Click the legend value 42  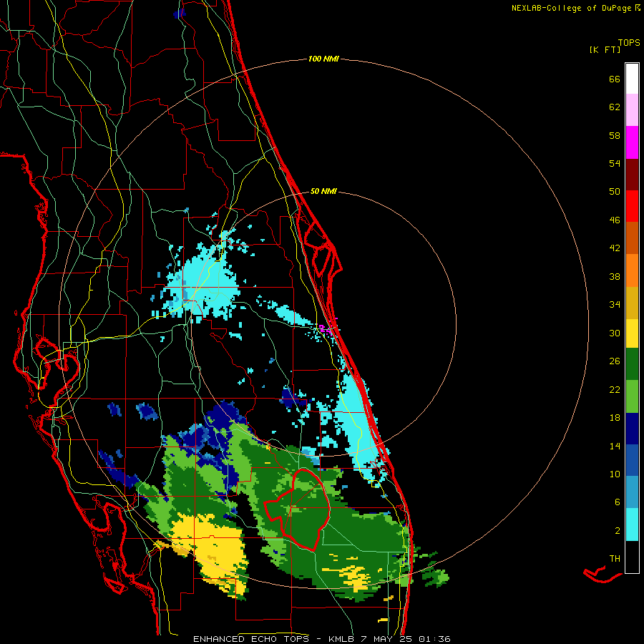(x=615, y=248)
